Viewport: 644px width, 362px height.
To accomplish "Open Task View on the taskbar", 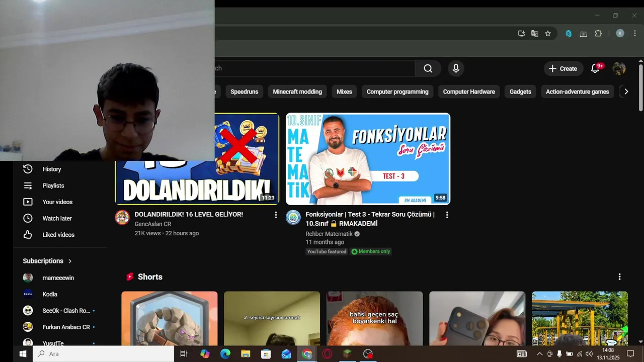I will pyautogui.click(x=184, y=354).
